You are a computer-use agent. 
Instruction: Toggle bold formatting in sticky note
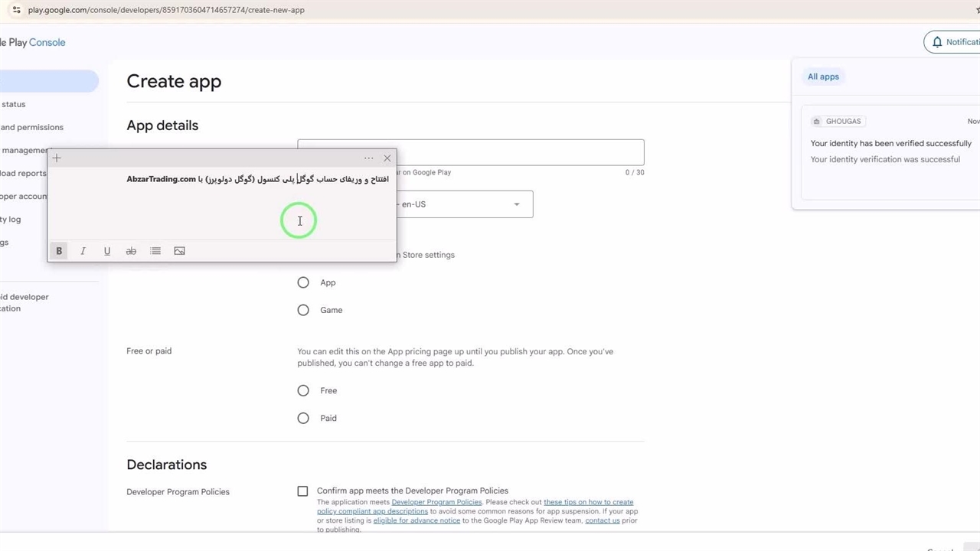59,251
